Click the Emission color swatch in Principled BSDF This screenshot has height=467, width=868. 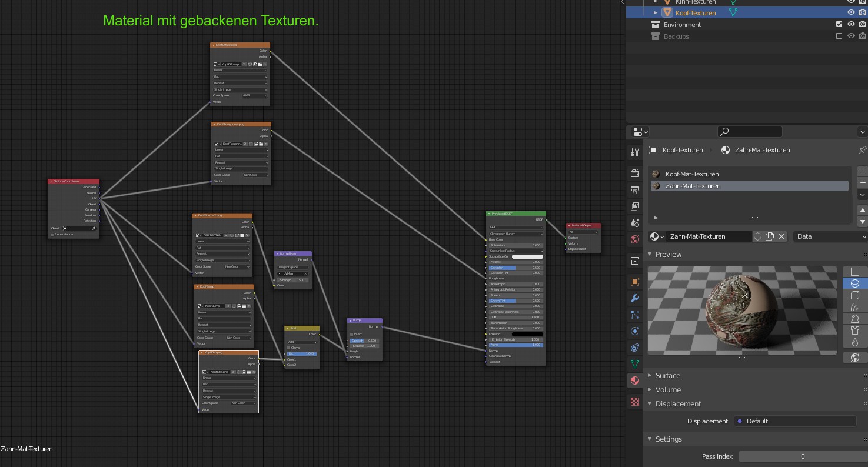528,334
